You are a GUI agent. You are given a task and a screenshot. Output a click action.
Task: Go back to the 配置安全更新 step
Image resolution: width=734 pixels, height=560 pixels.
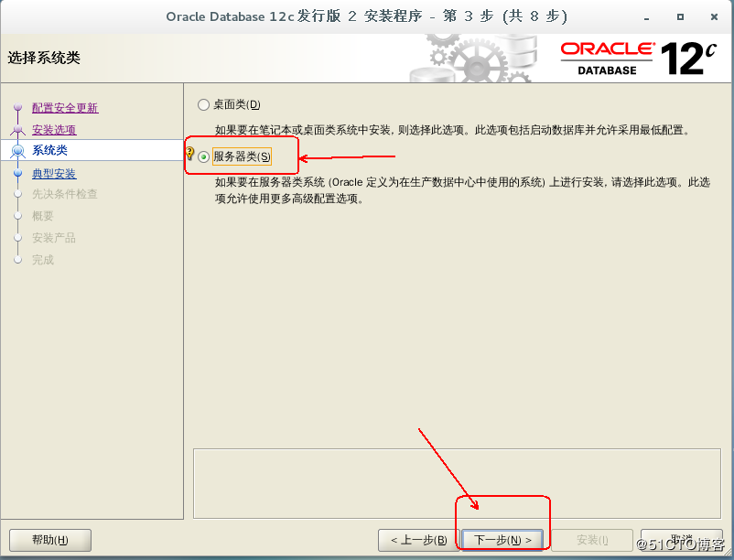pos(65,108)
